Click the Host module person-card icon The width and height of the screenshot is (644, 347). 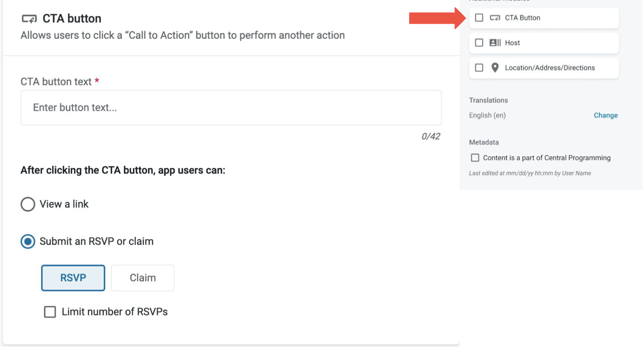[495, 43]
